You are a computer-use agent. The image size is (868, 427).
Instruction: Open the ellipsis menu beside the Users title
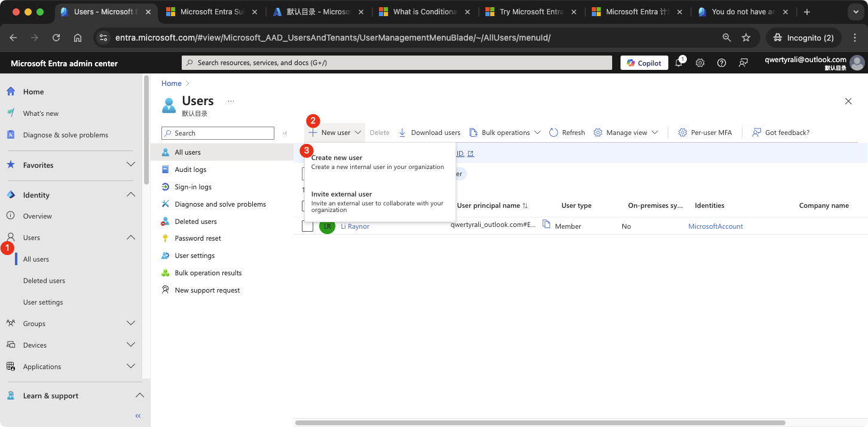(x=231, y=101)
